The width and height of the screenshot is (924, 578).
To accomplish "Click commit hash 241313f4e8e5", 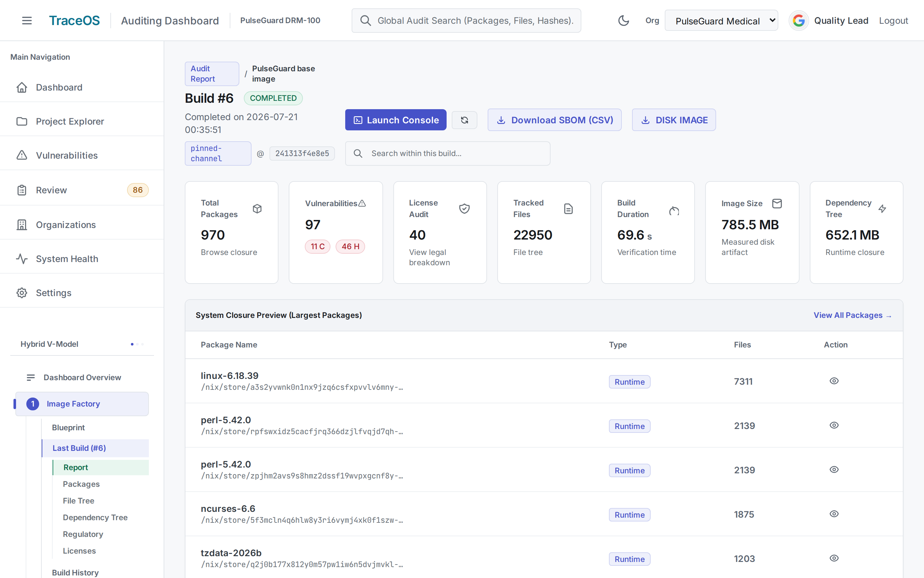I will pyautogui.click(x=302, y=153).
